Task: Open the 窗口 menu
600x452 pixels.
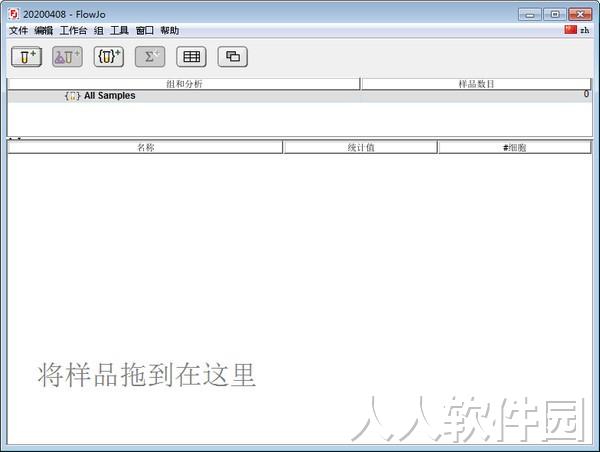Action: (145, 31)
